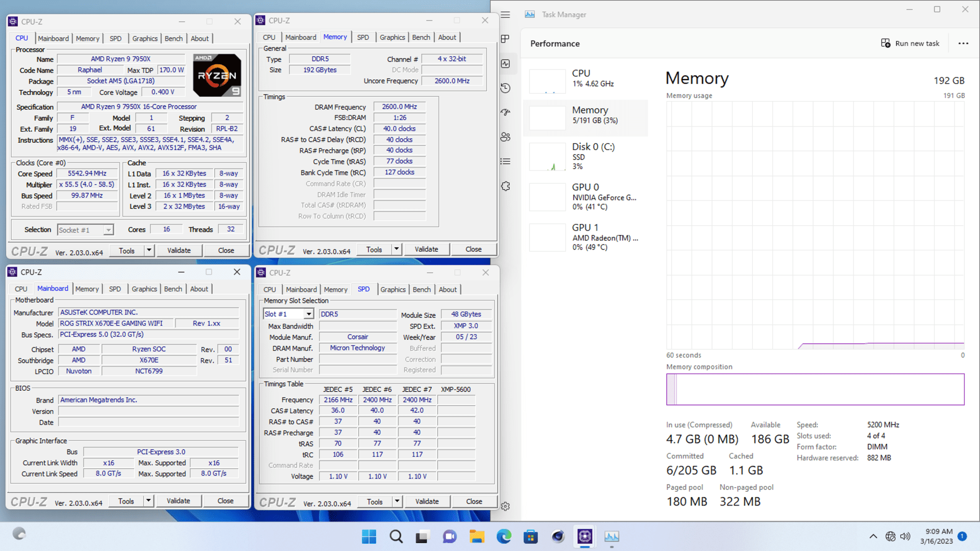Click the three-dot menu in Task Manager
The width and height of the screenshot is (980, 551).
(963, 43)
